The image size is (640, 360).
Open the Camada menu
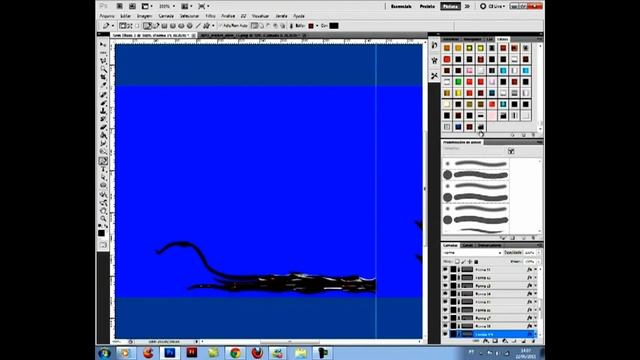click(166, 16)
